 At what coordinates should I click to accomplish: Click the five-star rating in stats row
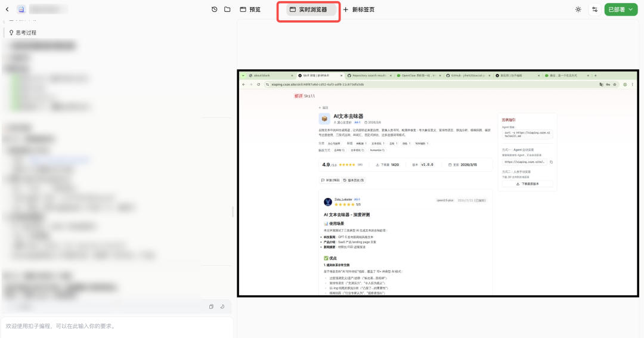pyautogui.click(x=346, y=165)
